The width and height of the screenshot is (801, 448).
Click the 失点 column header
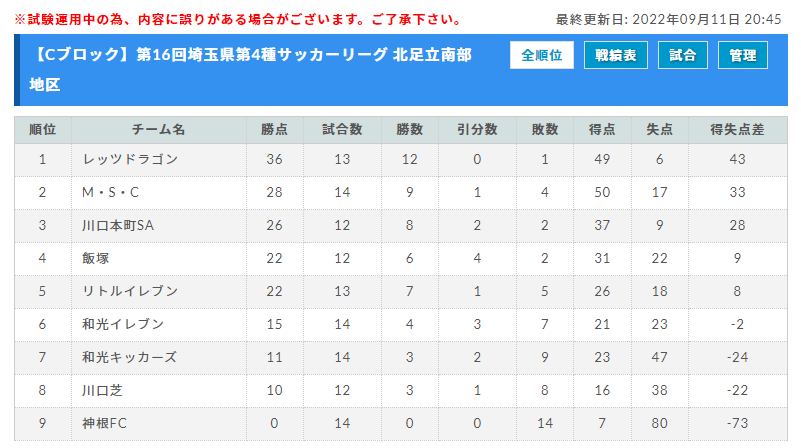[x=659, y=130]
